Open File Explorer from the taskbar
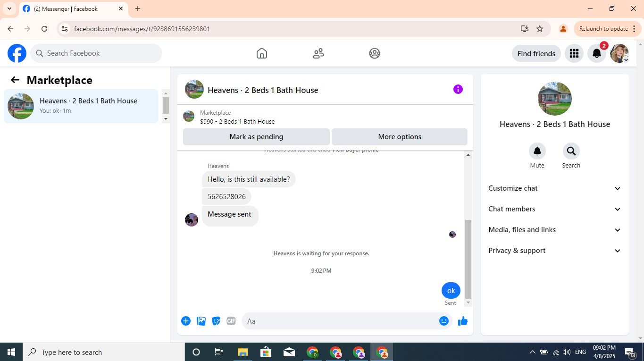 click(x=243, y=352)
